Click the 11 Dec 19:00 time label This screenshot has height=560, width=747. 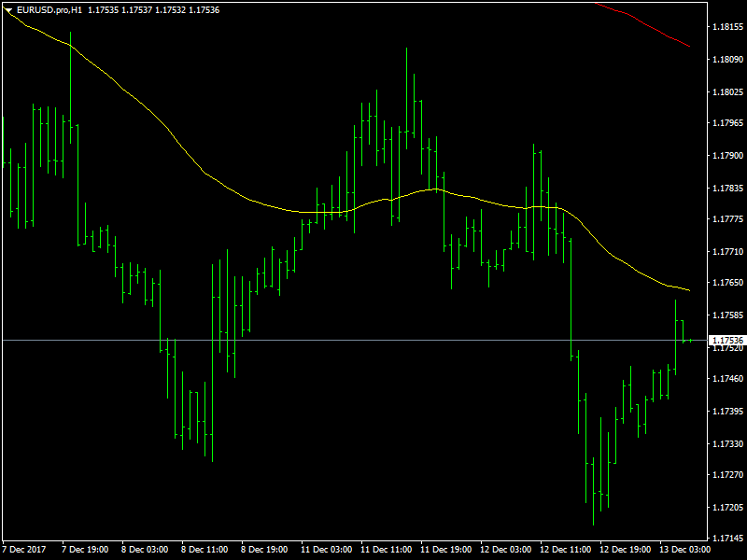pyautogui.click(x=446, y=550)
